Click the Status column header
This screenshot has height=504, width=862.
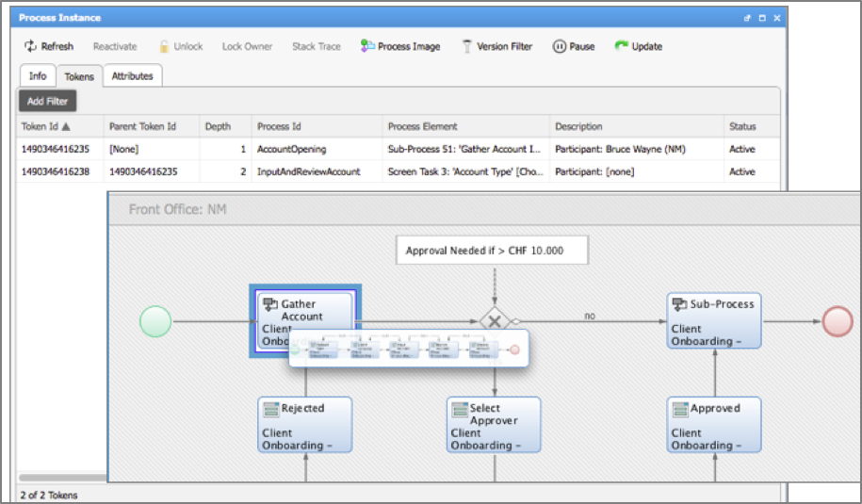(x=741, y=126)
